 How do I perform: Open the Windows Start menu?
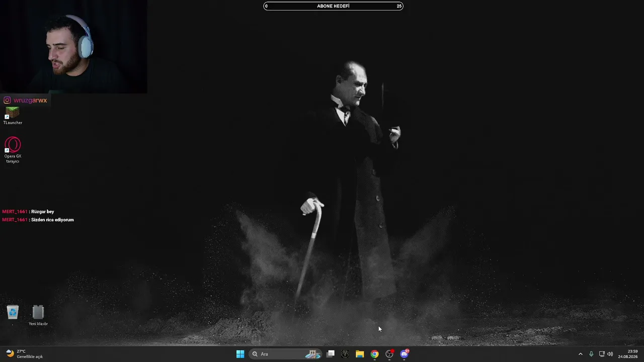pyautogui.click(x=240, y=354)
